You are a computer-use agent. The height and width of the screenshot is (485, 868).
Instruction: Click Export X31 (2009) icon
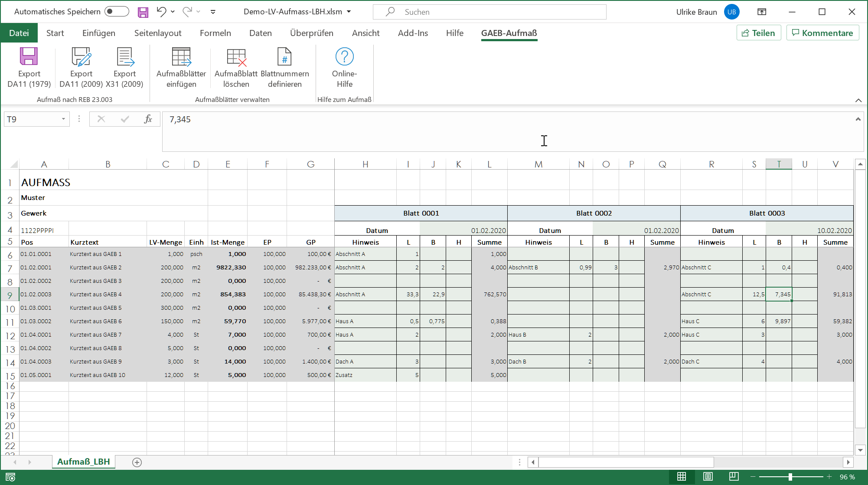(x=124, y=57)
